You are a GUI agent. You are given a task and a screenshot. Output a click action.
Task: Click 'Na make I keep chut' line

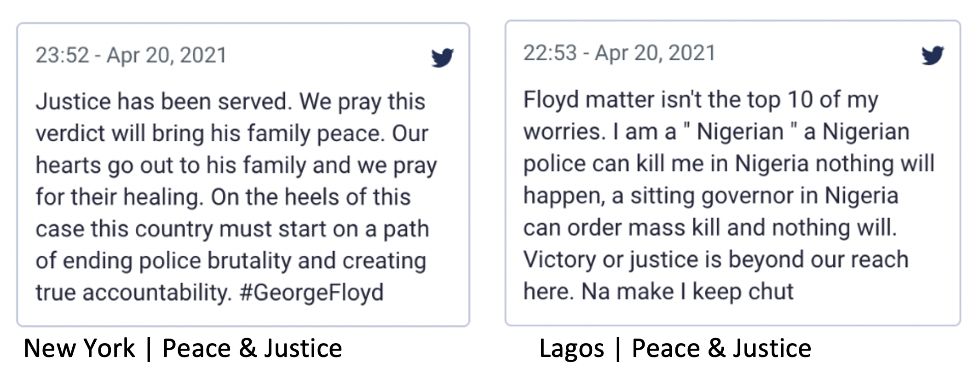687,292
